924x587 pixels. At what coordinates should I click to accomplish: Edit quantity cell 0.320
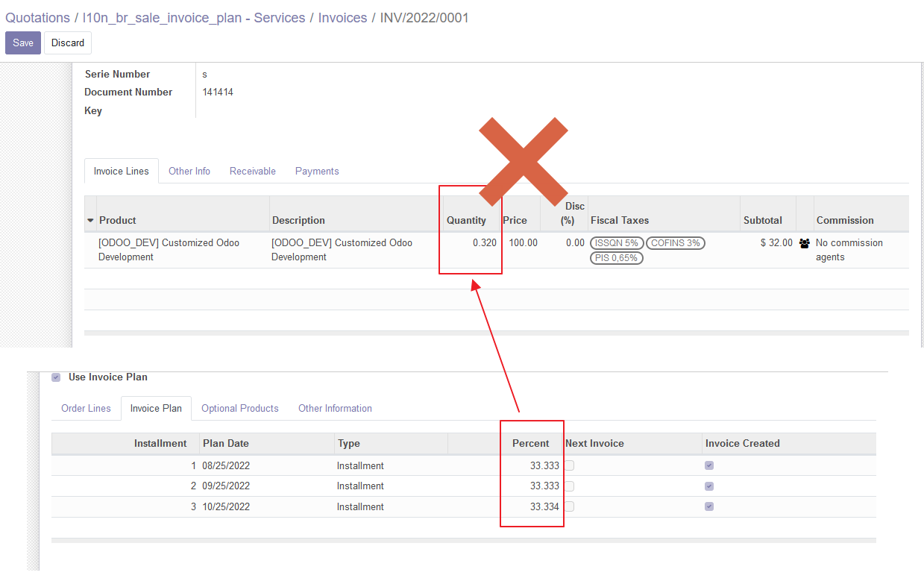(x=485, y=243)
